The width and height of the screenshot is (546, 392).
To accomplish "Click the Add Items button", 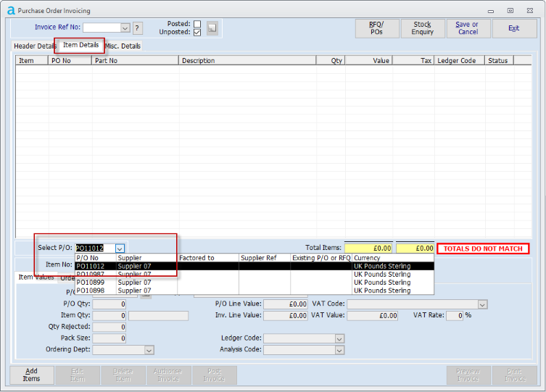I will 32,375.
